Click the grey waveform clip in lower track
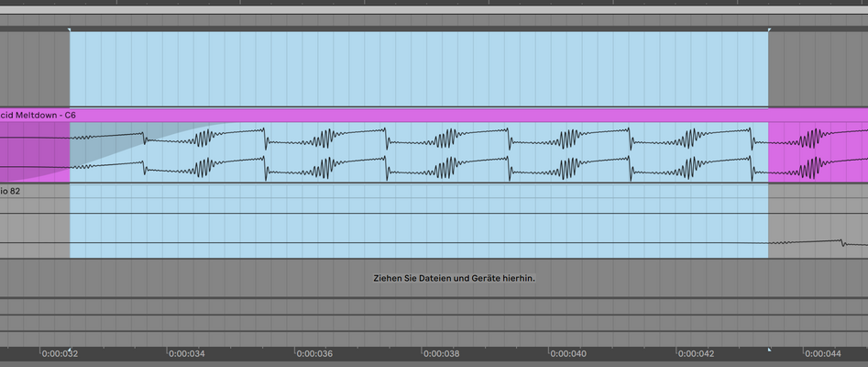Viewport: 868px width, 367px height. pos(819,242)
